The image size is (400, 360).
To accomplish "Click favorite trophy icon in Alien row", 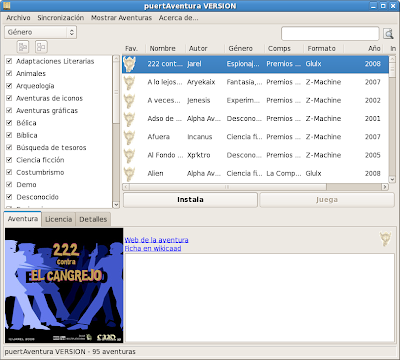I will [x=129, y=174].
